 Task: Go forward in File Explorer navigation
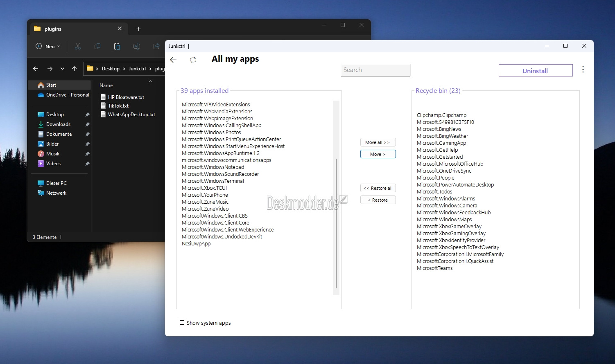[x=50, y=69]
